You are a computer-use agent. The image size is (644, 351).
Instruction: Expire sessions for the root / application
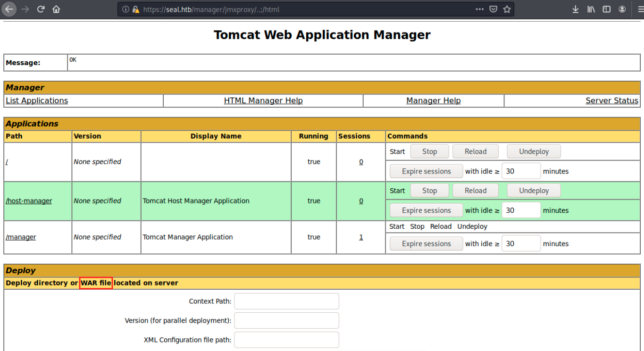point(427,171)
